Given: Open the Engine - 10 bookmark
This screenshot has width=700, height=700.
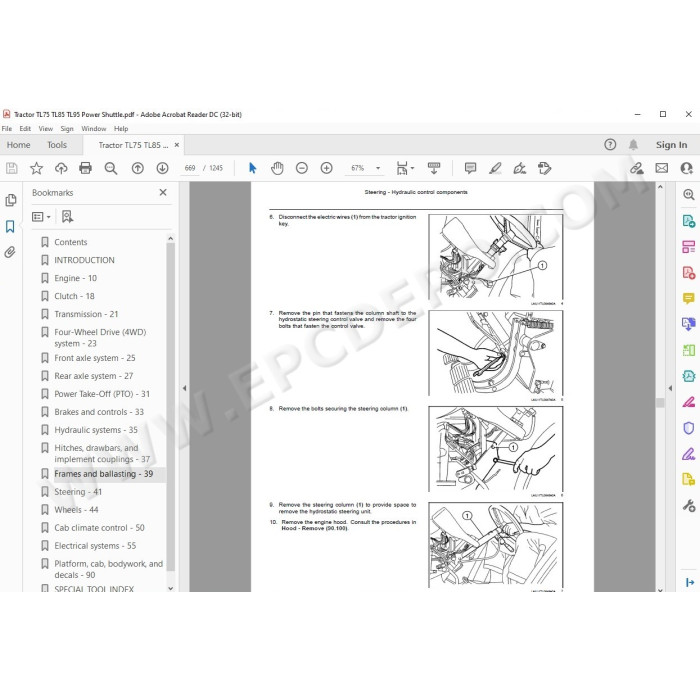Looking at the screenshot, I should pos(75,278).
